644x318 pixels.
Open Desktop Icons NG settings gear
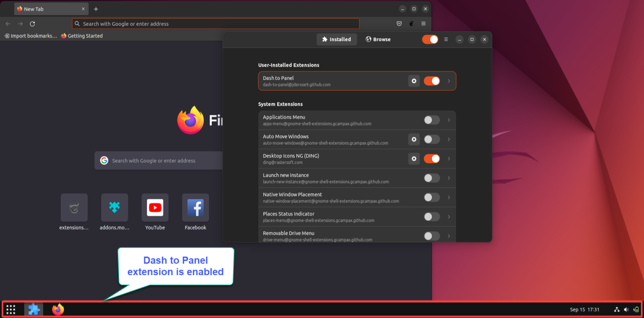pos(414,159)
